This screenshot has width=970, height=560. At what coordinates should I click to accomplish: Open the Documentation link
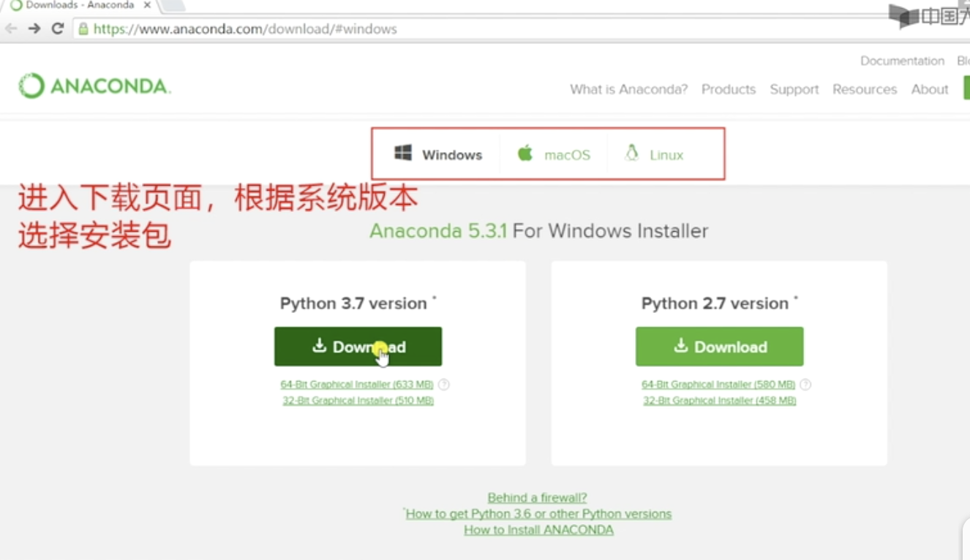click(902, 61)
